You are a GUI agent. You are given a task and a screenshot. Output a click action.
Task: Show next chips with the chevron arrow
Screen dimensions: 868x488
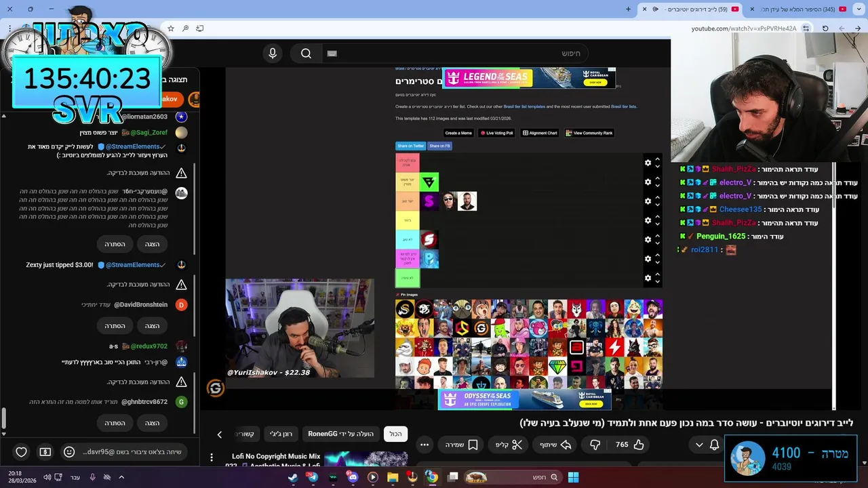[x=219, y=434]
